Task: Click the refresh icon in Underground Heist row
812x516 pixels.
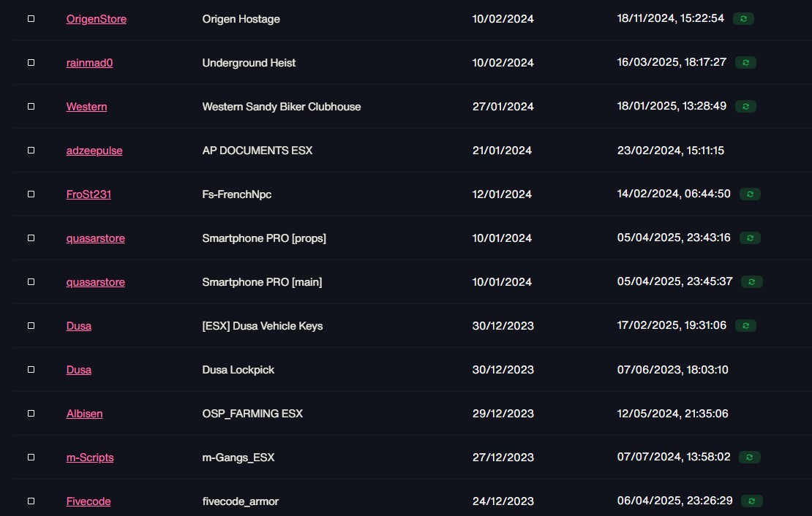Action: tap(745, 63)
